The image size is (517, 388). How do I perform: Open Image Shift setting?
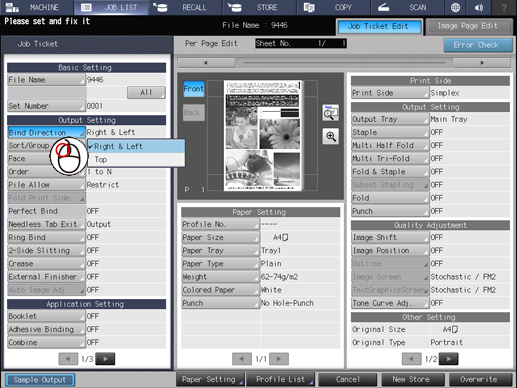390,237
